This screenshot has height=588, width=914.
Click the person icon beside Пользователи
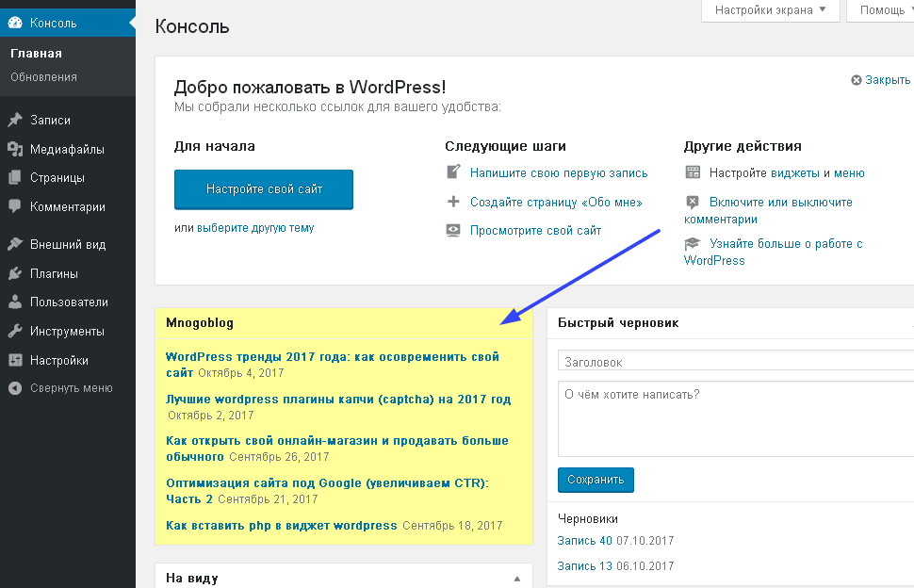(15, 302)
